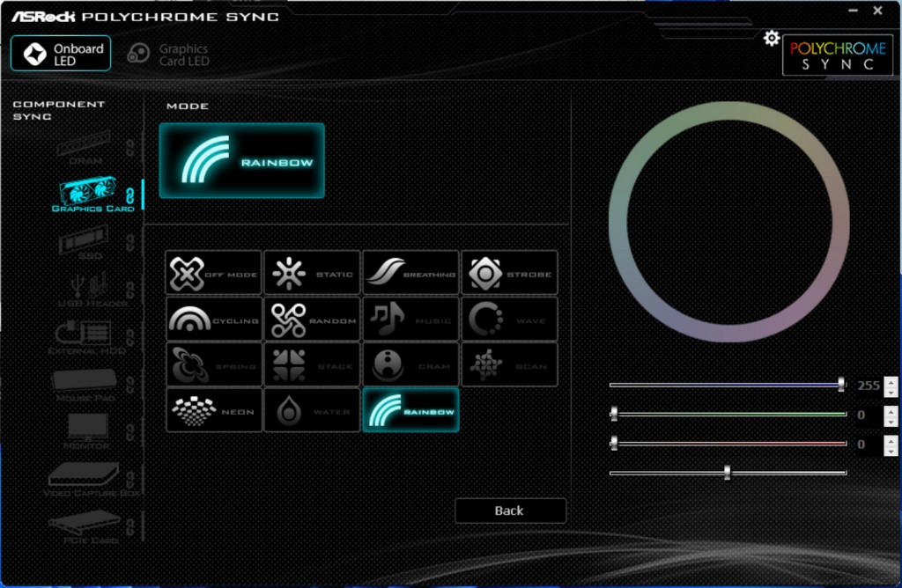Select the Breathing effect icon
This screenshot has height=588, width=902.
[x=410, y=273]
